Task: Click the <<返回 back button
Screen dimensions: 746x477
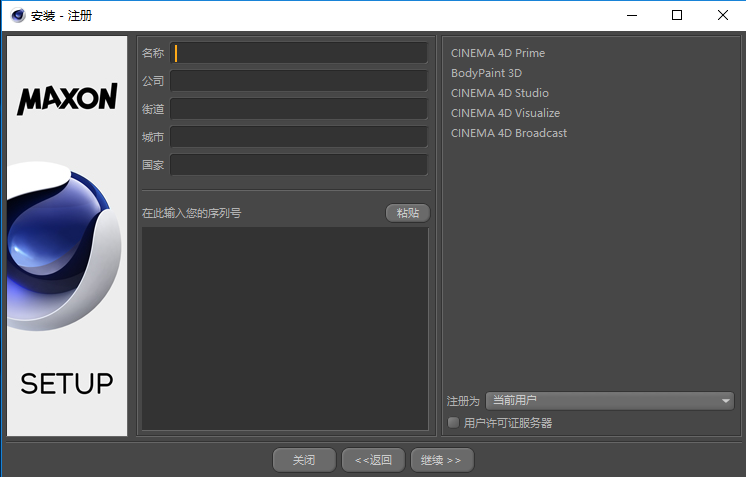Action: [x=373, y=460]
